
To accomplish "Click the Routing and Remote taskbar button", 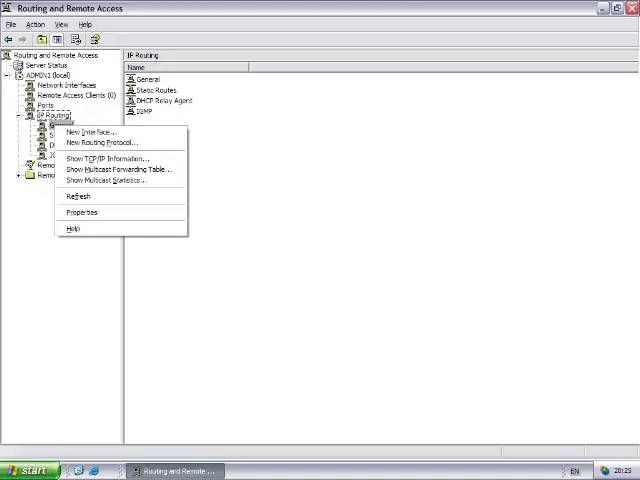I will coord(175,471).
